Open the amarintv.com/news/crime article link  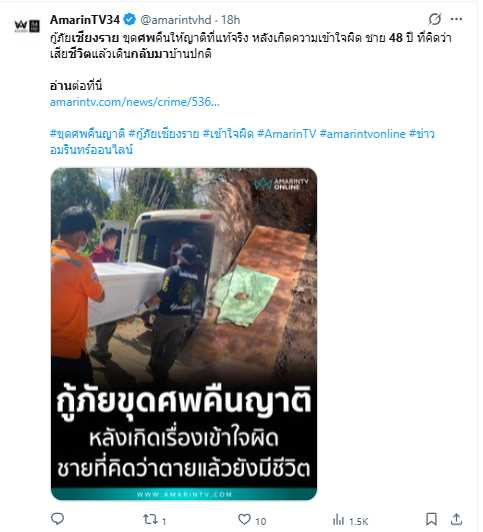point(135,102)
